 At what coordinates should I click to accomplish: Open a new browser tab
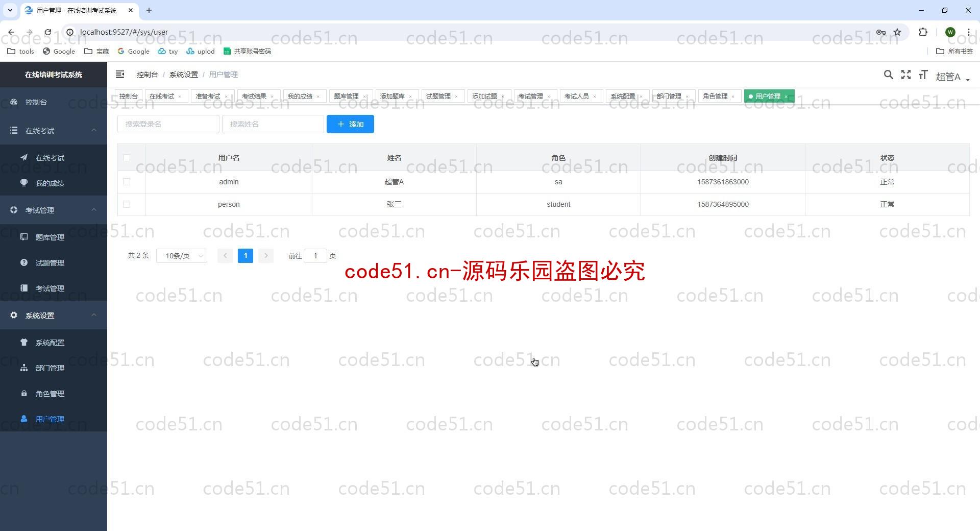point(149,10)
